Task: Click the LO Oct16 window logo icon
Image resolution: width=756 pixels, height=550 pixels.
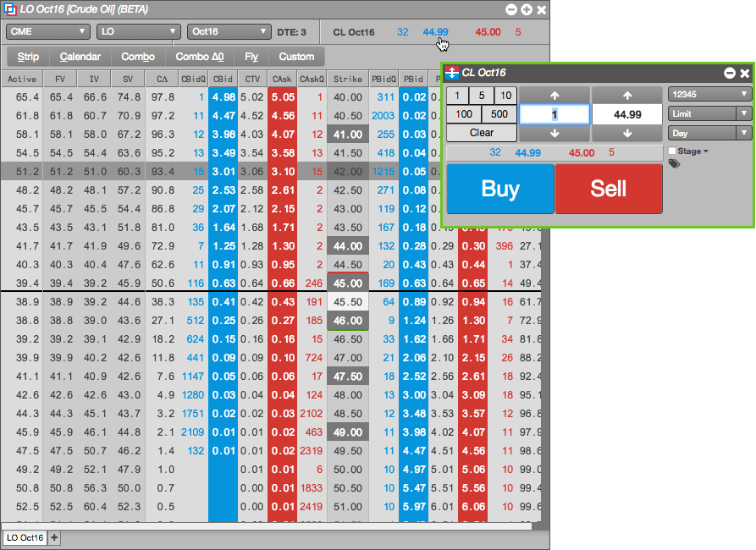Action: 9,9
